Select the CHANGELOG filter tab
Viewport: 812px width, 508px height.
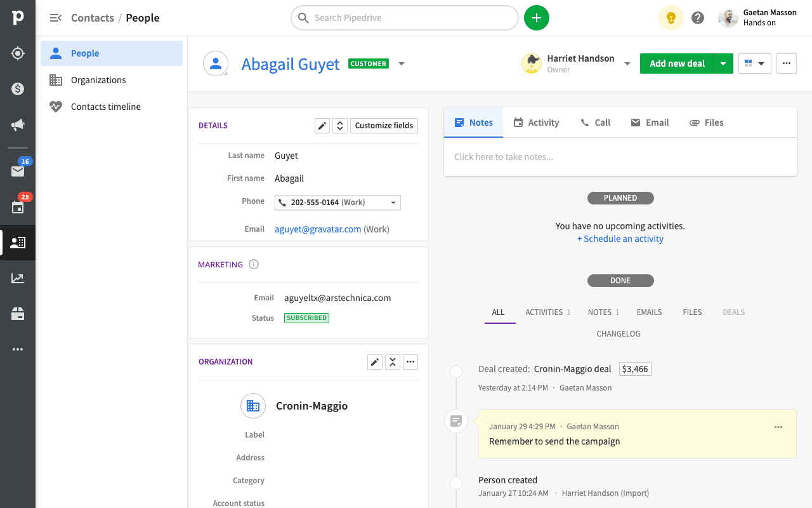coord(618,334)
